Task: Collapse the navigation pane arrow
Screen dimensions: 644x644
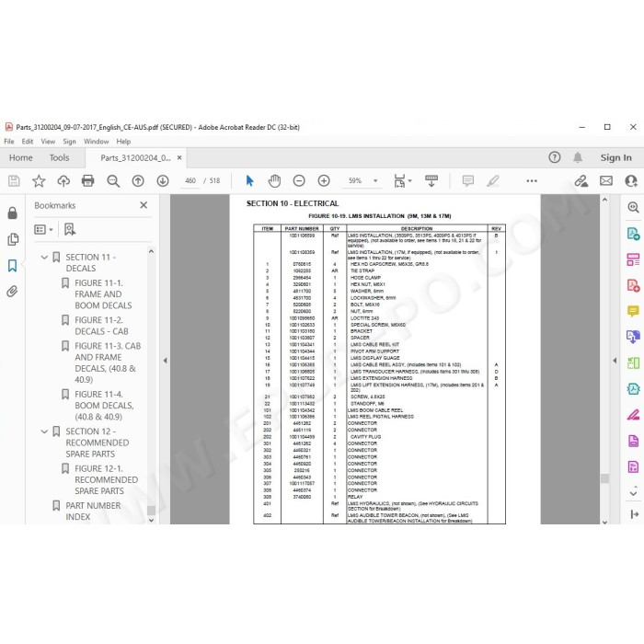Action: point(165,361)
